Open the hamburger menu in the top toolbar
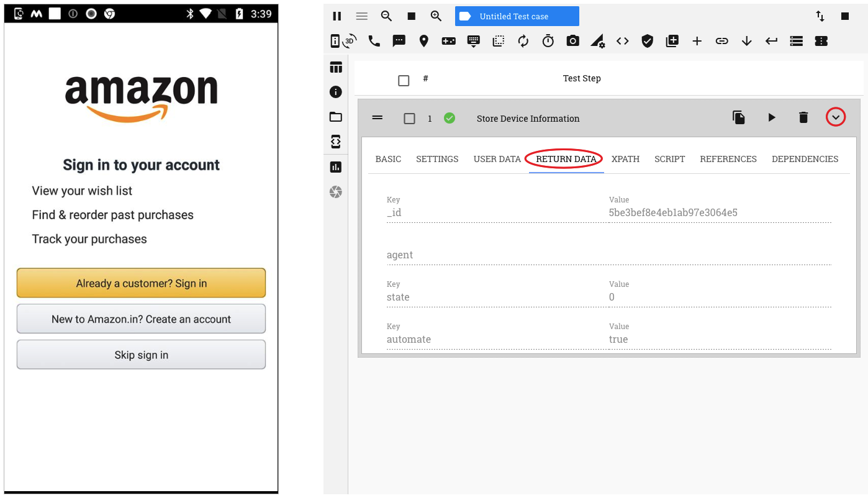The height and width of the screenshot is (498, 868). click(362, 16)
